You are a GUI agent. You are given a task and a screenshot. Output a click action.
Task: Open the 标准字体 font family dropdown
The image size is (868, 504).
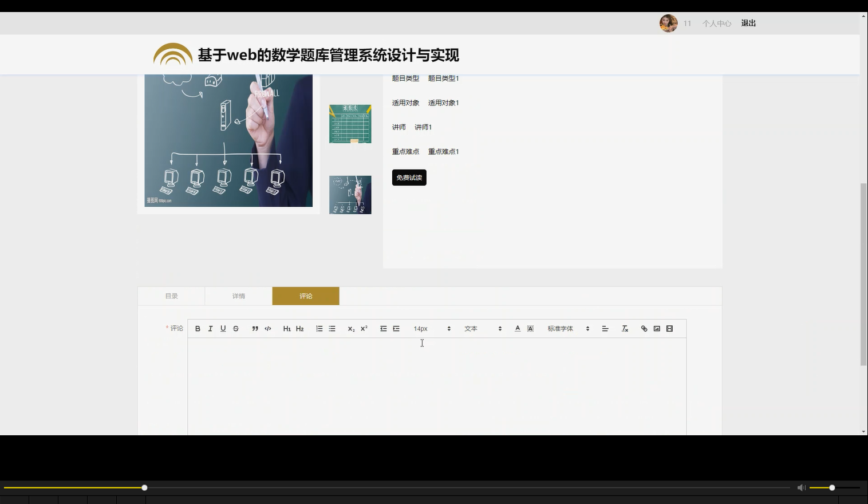[564, 328]
